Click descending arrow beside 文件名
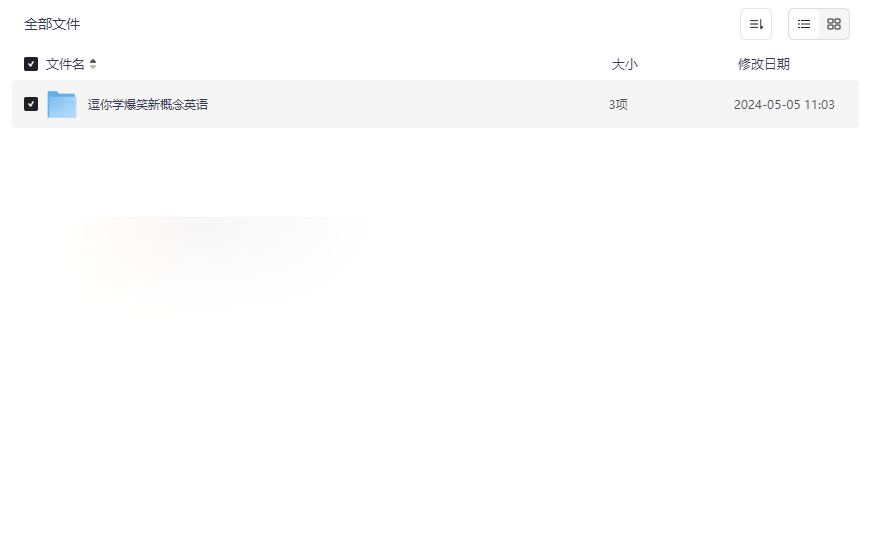The width and height of the screenshot is (874, 538). (93, 67)
